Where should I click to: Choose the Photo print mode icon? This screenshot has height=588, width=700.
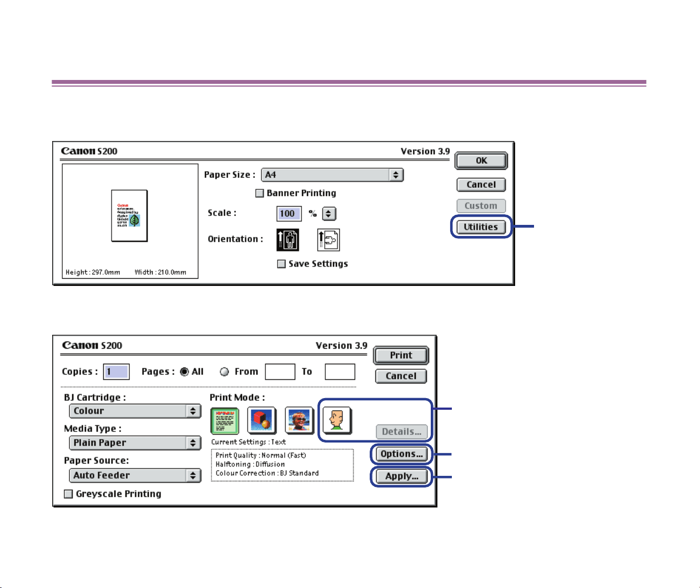click(299, 420)
